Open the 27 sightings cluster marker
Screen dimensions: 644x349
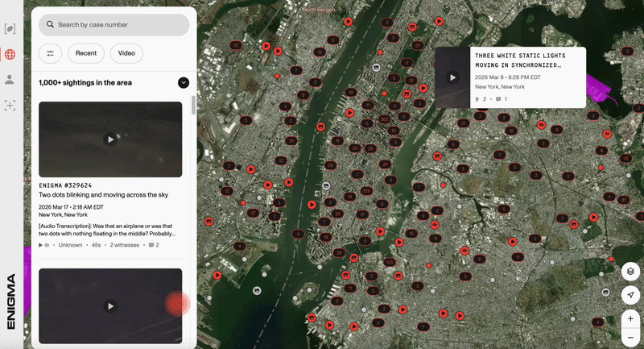[x=464, y=123]
